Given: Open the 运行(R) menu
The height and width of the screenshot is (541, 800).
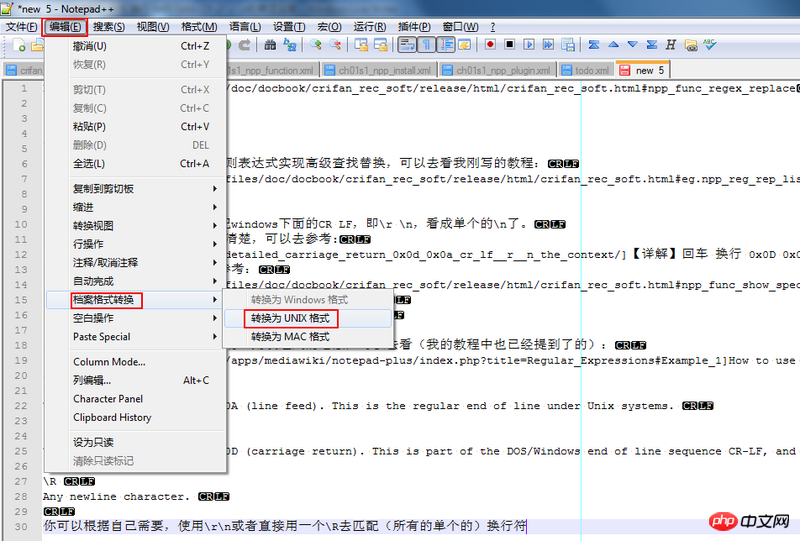Looking at the screenshot, I should [x=369, y=27].
